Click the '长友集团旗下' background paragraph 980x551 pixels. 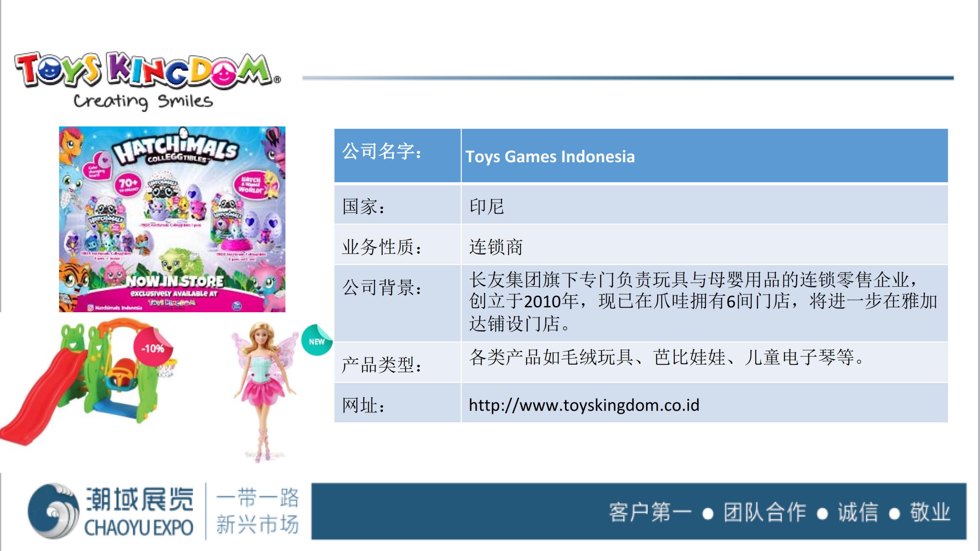[703, 302]
